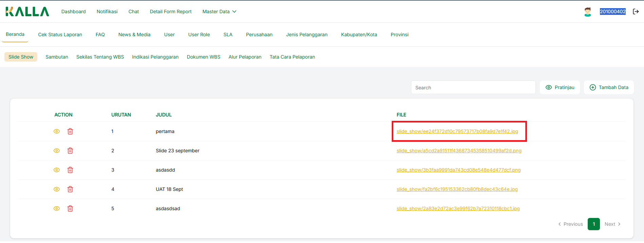
Task: Click the KALLA logo
Action: coord(27,12)
